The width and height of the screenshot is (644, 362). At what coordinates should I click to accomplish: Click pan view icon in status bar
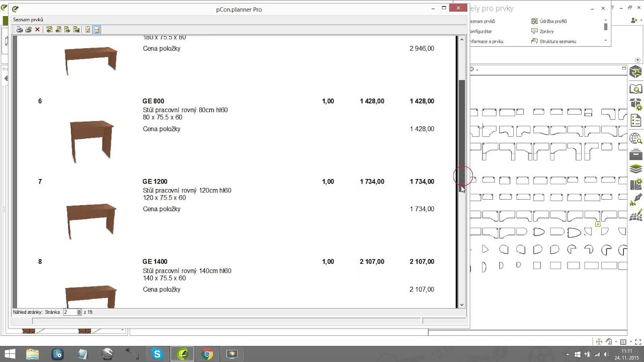click(x=599, y=342)
